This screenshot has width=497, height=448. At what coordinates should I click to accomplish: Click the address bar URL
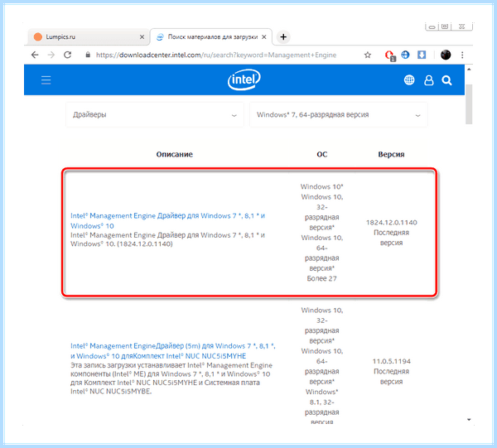coord(216,55)
